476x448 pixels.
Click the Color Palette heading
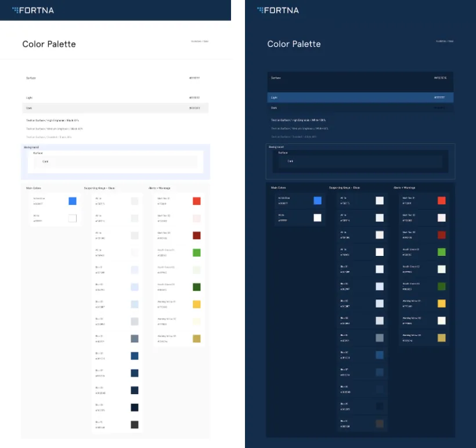click(49, 44)
